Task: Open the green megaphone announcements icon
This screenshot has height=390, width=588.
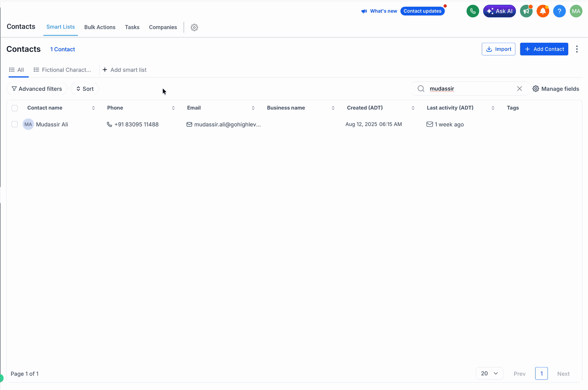Action: click(526, 11)
